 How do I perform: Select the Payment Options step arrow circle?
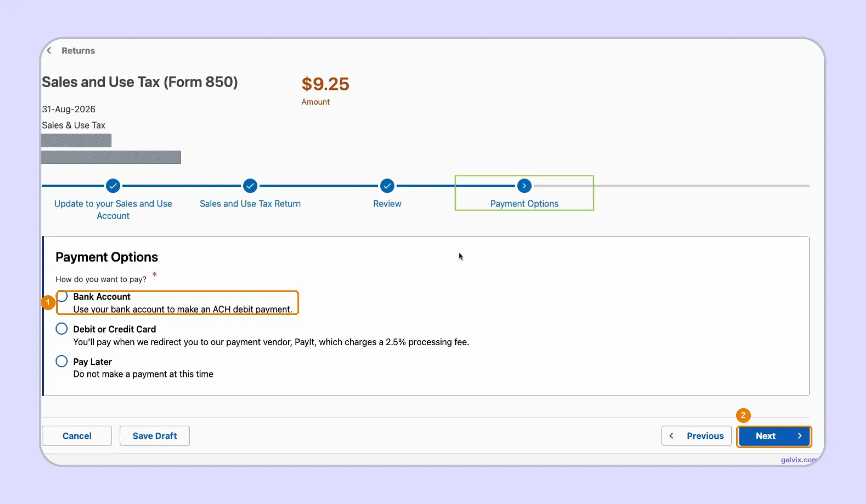524,186
